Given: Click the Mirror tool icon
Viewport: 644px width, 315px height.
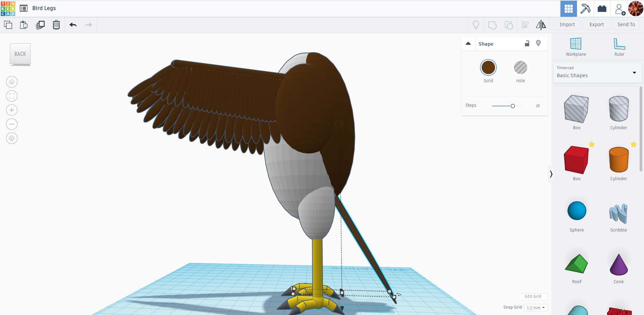Looking at the screenshot, I should (x=541, y=25).
